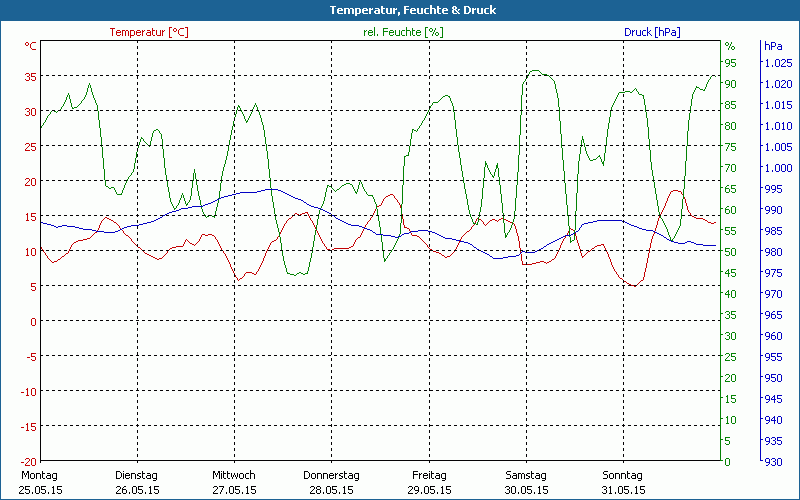Click the date '25.05.15'
Screen dimensions: 800x500
(40, 490)
